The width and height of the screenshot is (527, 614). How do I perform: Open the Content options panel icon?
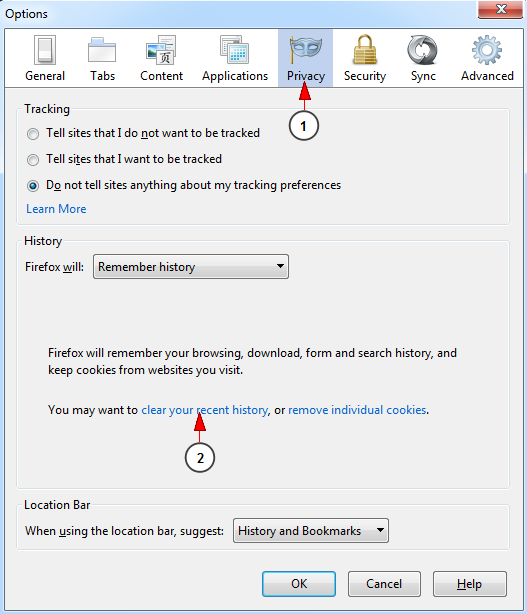161,50
